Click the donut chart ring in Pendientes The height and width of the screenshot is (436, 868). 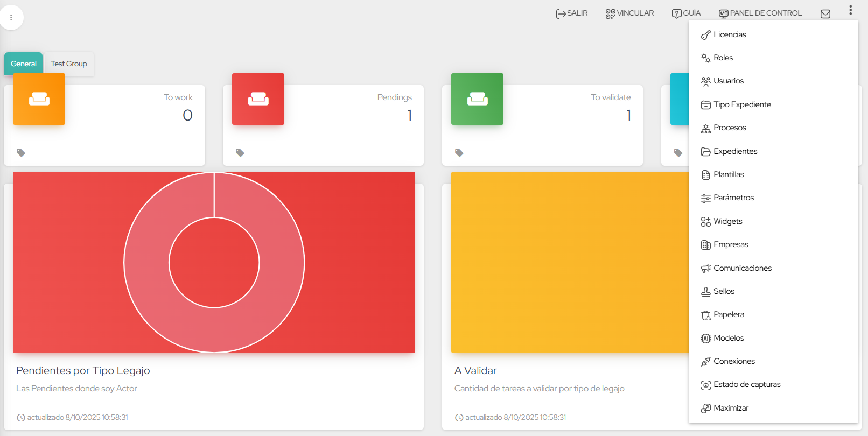pyautogui.click(x=146, y=263)
